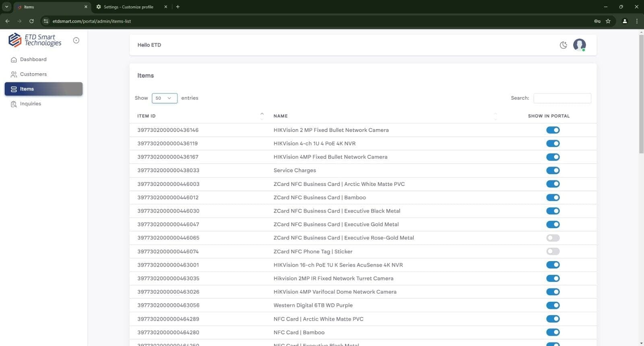644x346 pixels.
Task: Click the SHOW IN PORTAL column header
Action: [549, 116]
